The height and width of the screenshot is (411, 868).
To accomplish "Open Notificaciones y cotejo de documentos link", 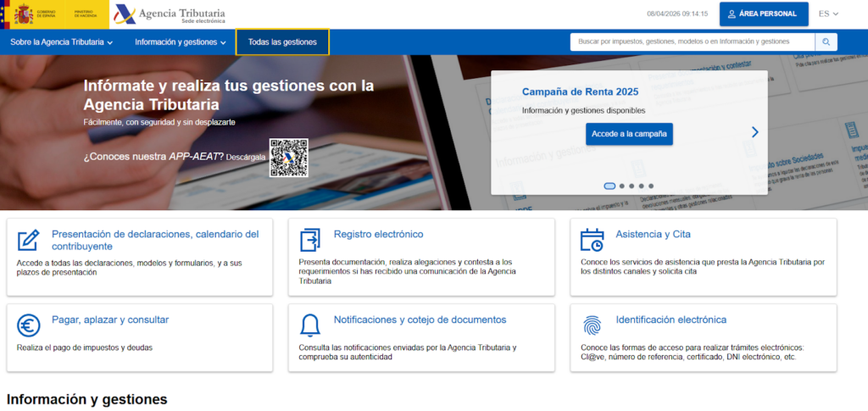I will (x=420, y=319).
